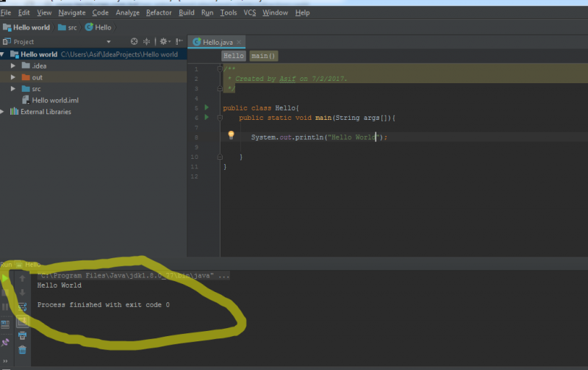
Task: Open the Refactor menu
Action: pyautogui.click(x=159, y=13)
